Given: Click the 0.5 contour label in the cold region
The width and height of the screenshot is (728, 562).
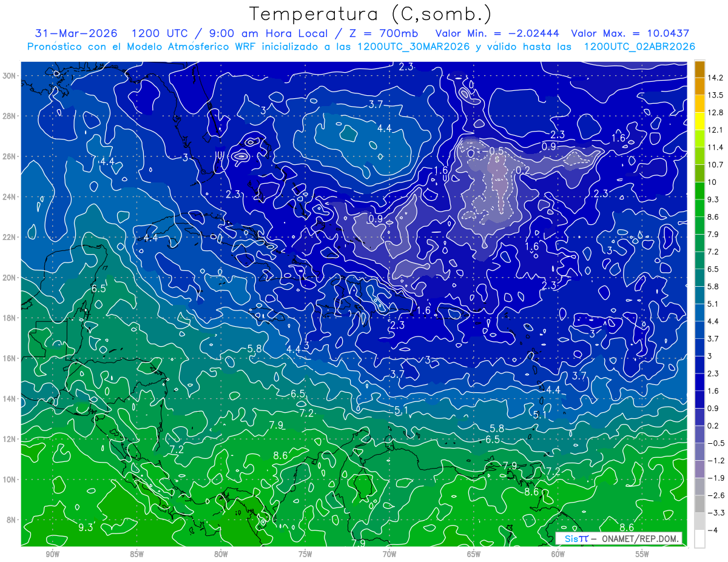Looking at the screenshot, I should (x=496, y=151).
